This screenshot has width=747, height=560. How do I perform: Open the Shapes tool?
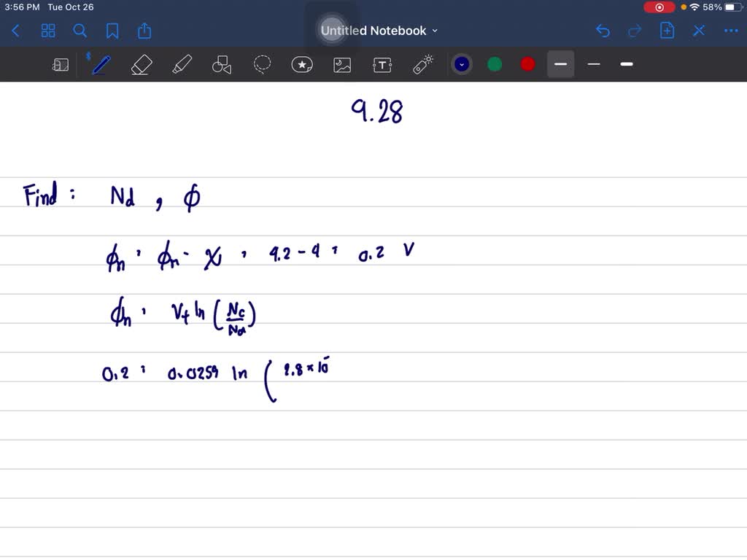pyautogui.click(x=222, y=64)
